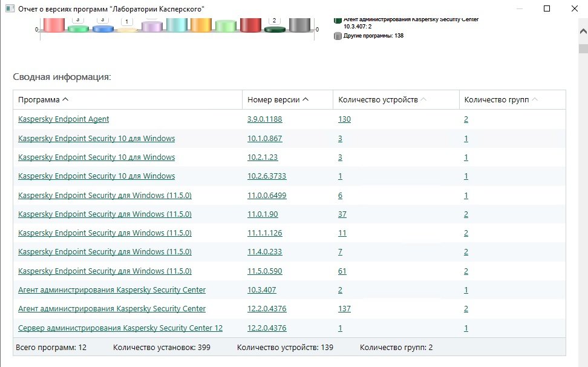Click the version number 10.1.0.867 link
This screenshot has width=588, height=367.
click(264, 139)
